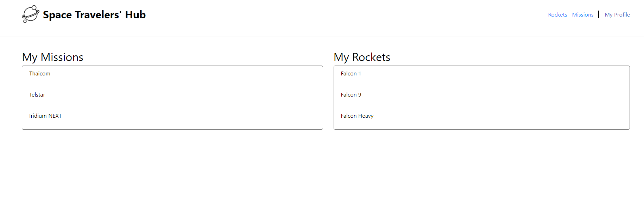Select the Space Travelers' Hub logo
This screenshot has height=215, width=644.
tap(84, 14)
